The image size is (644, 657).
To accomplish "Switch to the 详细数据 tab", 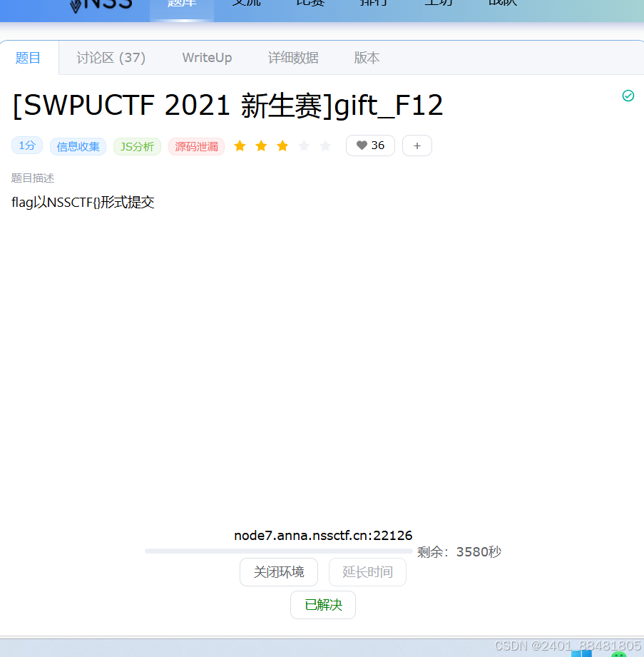I will (x=293, y=58).
